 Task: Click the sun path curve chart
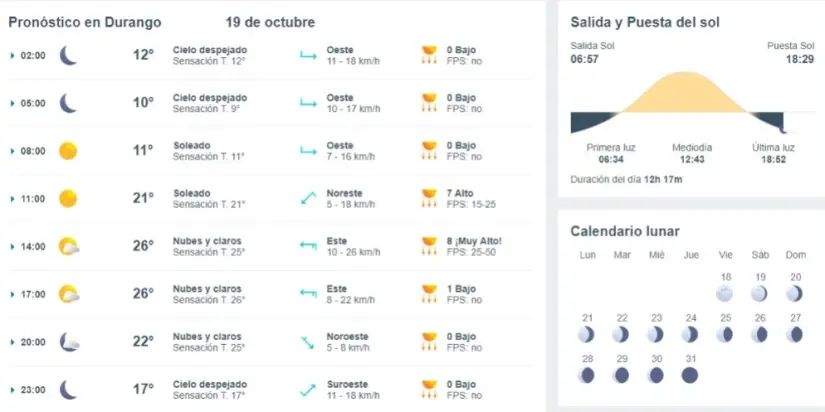click(x=683, y=102)
